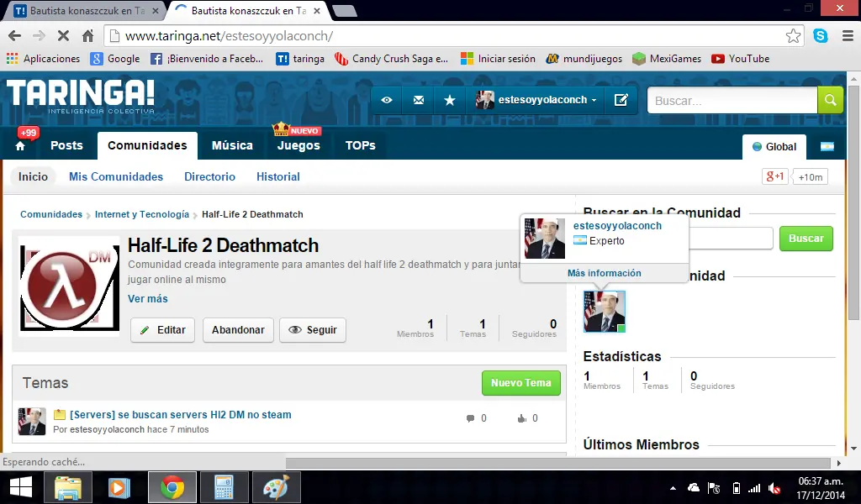
Task: Click the vertical page scrollbar
Action: tap(853, 203)
